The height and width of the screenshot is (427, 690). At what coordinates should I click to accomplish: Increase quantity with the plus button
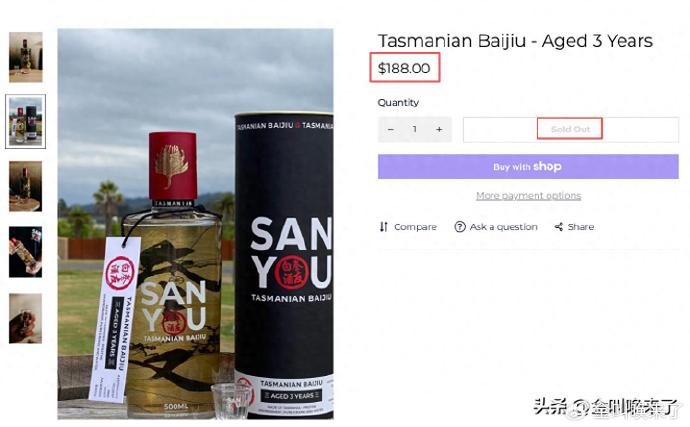[x=439, y=129]
